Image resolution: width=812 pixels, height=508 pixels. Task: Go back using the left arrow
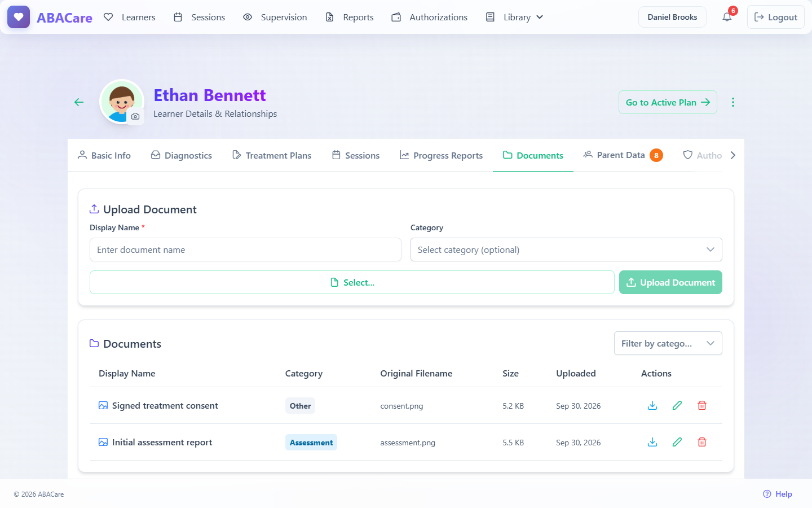[79, 102]
